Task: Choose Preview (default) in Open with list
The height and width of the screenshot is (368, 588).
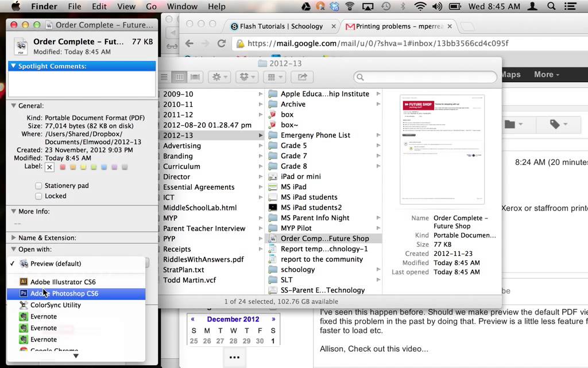Action: (76, 263)
